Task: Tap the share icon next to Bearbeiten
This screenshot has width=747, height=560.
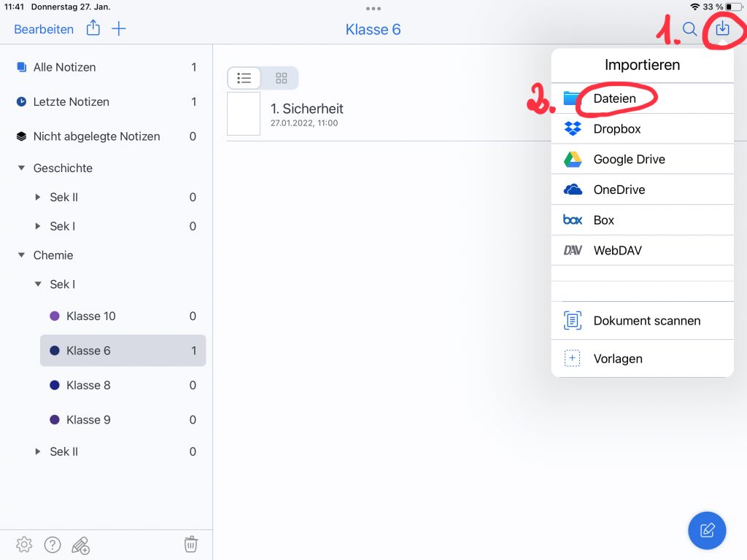Action: [93, 29]
